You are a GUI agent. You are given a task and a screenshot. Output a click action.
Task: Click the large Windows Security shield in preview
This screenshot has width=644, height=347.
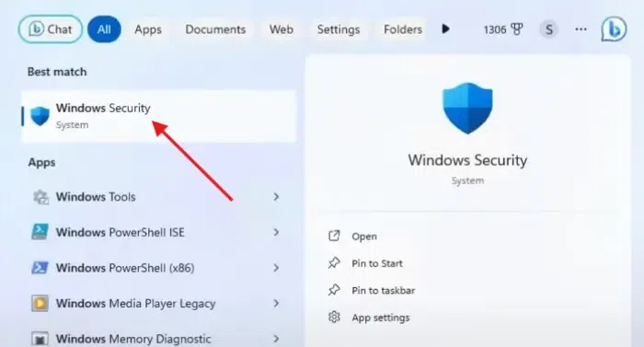(x=467, y=108)
